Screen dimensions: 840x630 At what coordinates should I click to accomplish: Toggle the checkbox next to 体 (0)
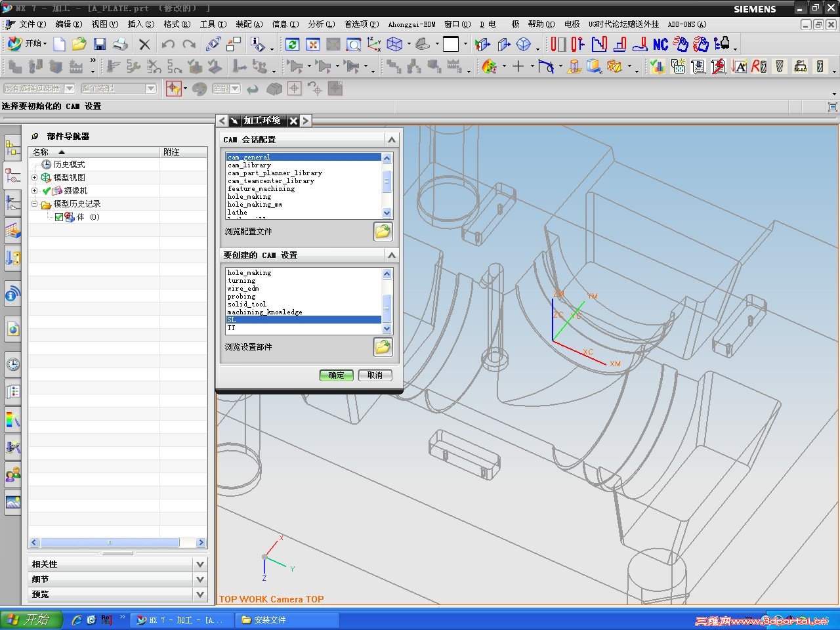59,217
